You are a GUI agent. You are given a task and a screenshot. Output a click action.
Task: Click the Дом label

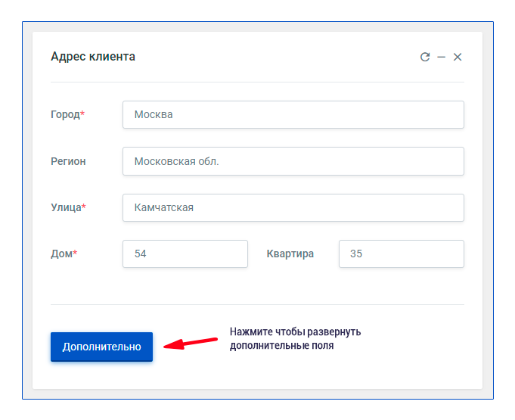(x=62, y=254)
